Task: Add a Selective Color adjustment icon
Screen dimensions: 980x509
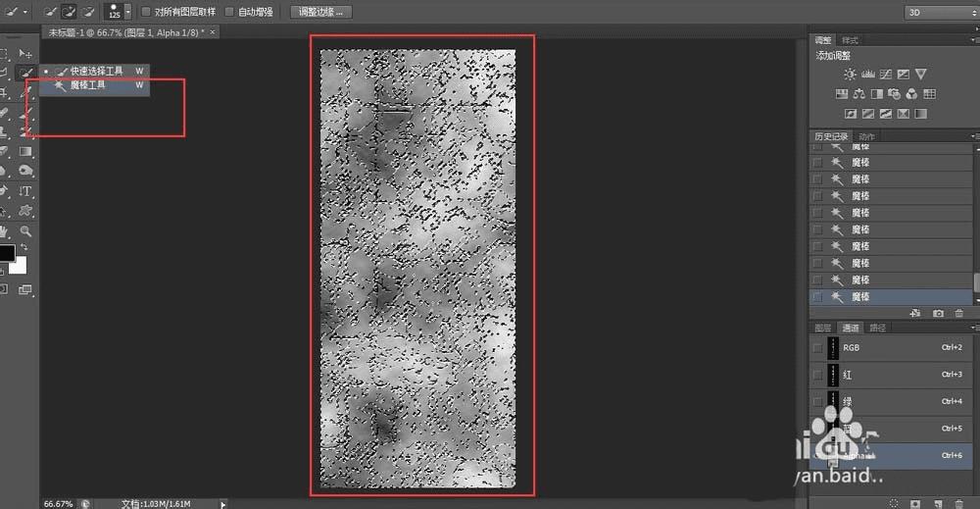Action: pos(904,114)
